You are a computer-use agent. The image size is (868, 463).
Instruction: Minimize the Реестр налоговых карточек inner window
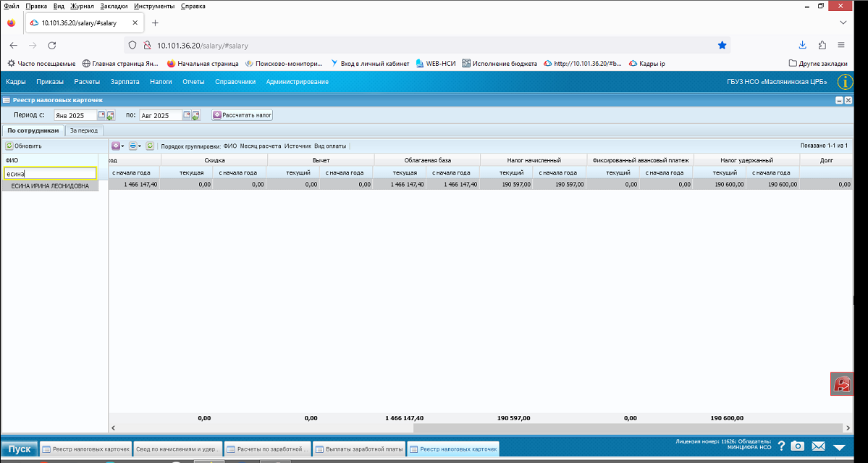point(839,100)
